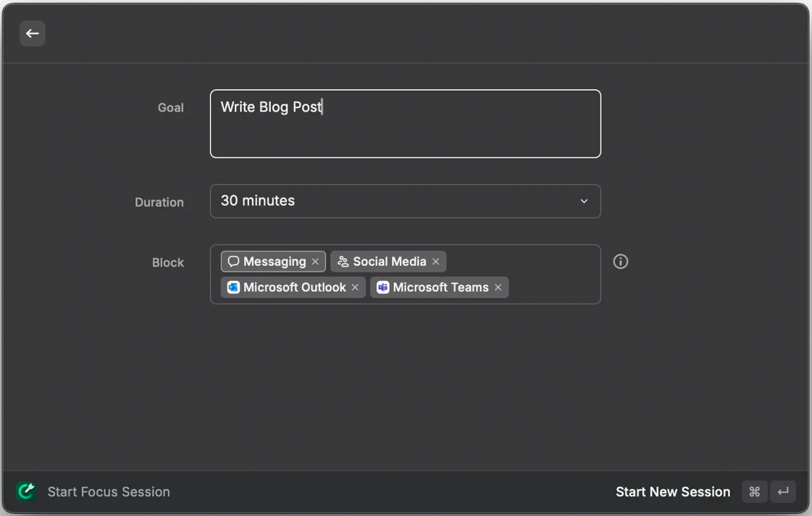This screenshot has height=516, width=812.
Task: Click inside the Goal text field
Action: click(406, 130)
